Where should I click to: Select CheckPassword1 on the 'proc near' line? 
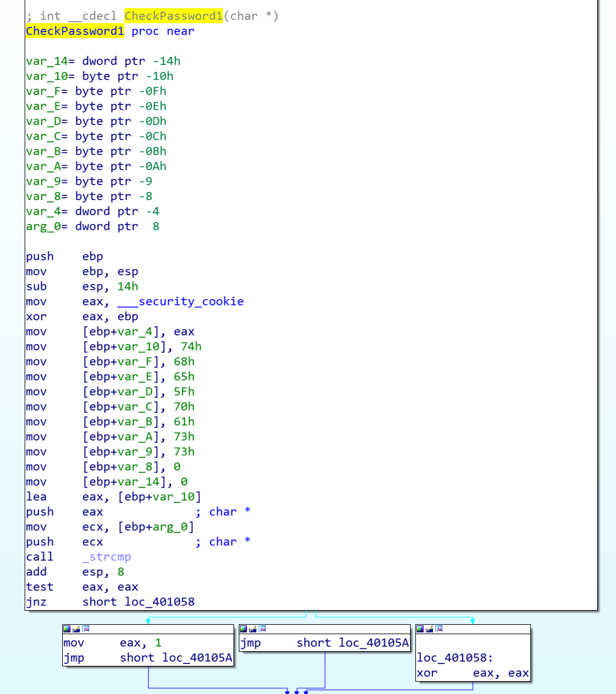pyautogui.click(x=75, y=31)
